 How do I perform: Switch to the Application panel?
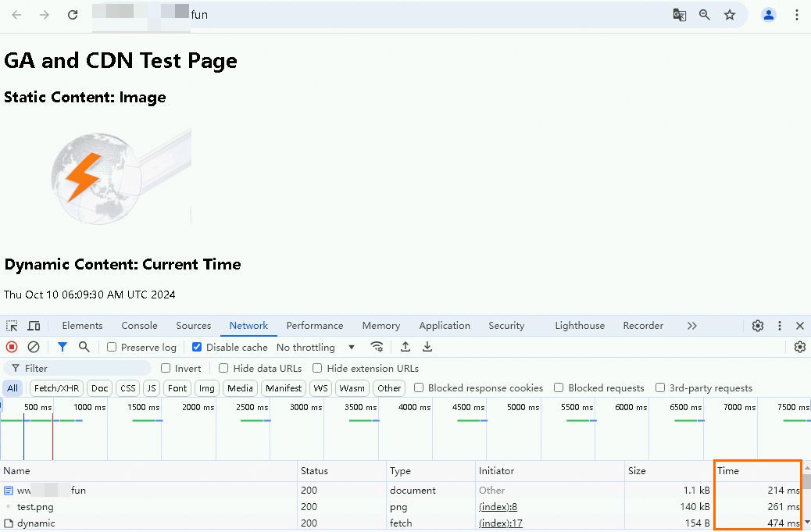click(444, 325)
